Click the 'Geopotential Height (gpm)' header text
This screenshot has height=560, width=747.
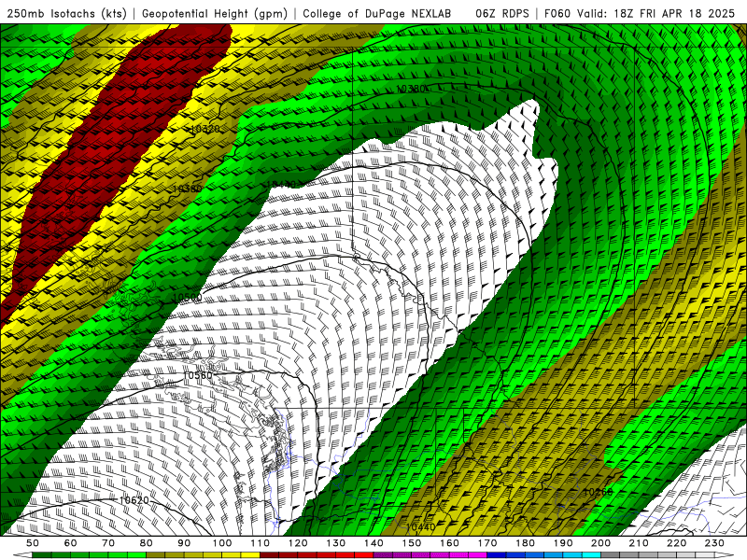tap(215, 14)
